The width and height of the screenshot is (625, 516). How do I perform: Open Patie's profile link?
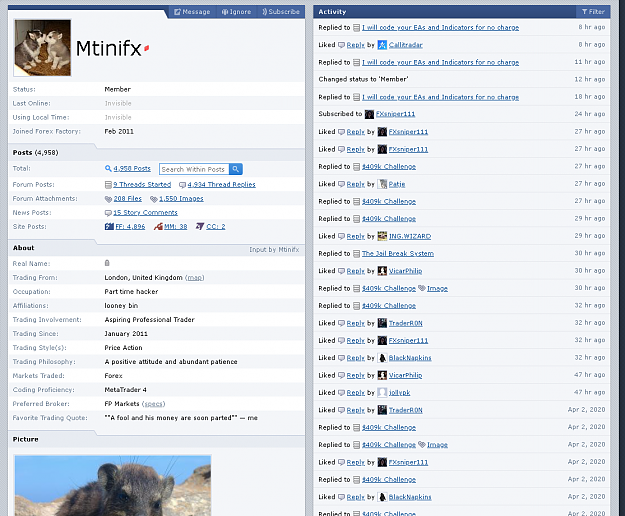pyautogui.click(x=397, y=184)
